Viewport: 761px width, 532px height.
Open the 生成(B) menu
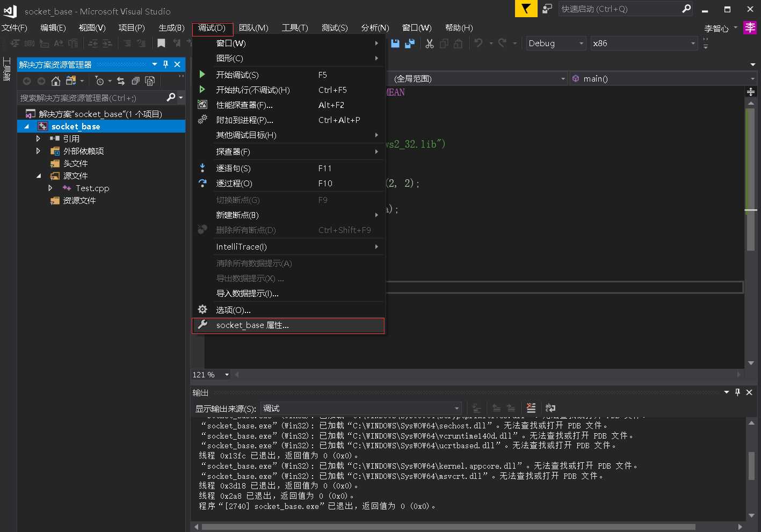coord(171,28)
